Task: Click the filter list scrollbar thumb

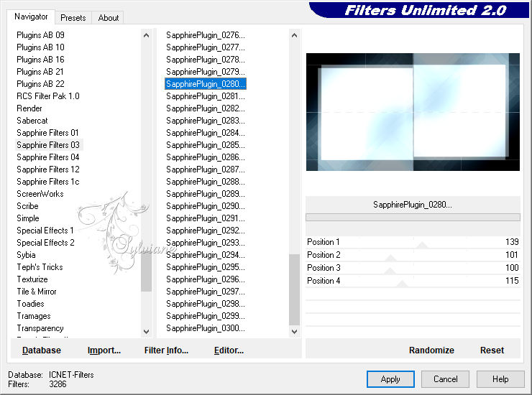Action: click(295, 290)
